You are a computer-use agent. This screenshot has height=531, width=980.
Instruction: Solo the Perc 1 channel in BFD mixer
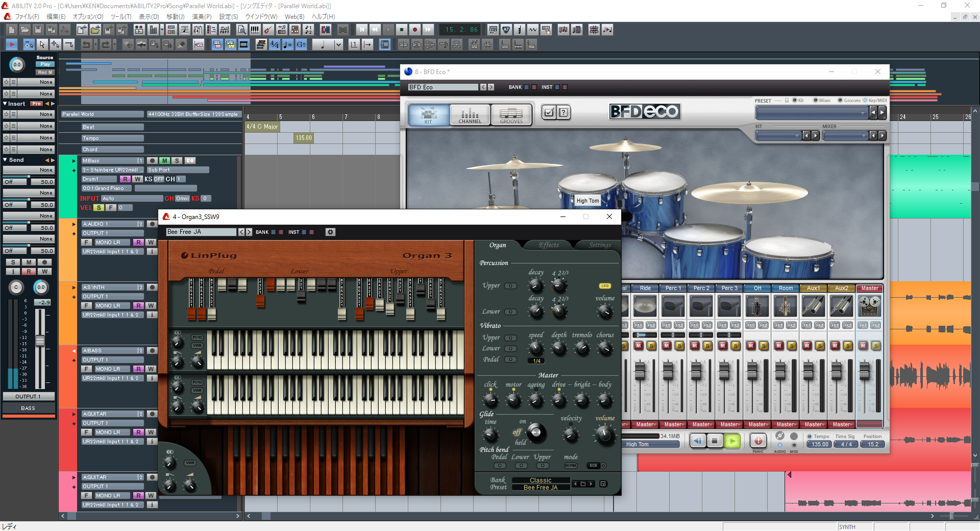pos(679,346)
